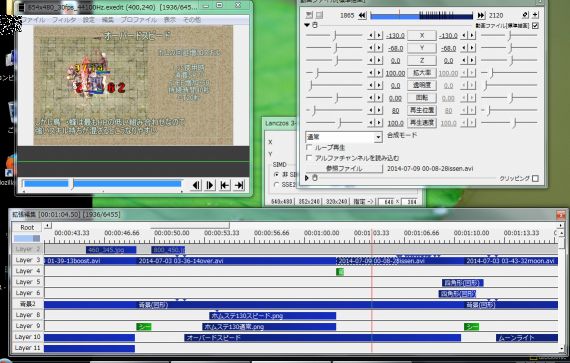Jump to first frame using main window button
The height and width of the screenshot is (363, 570).
(x=225, y=185)
